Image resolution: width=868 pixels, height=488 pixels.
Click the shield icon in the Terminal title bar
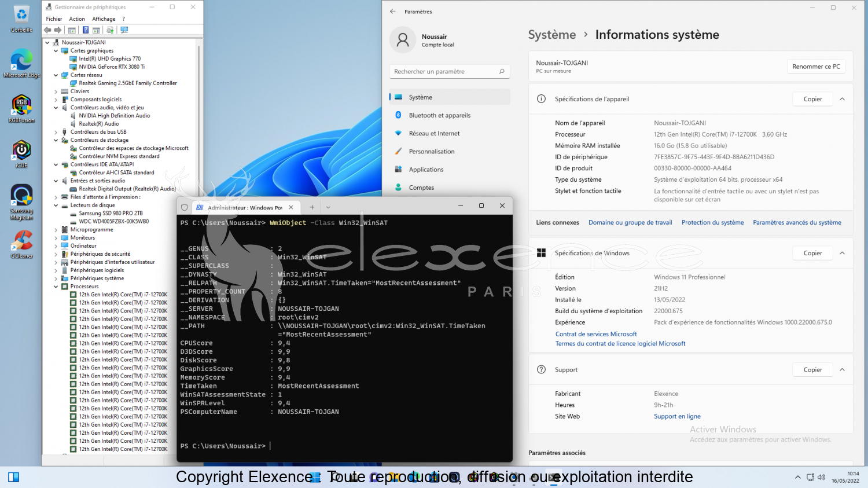185,207
